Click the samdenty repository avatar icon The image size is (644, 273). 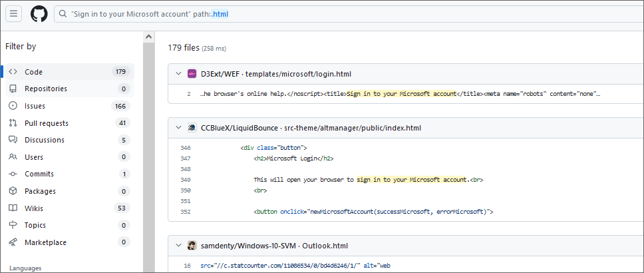[x=192, y=246]
